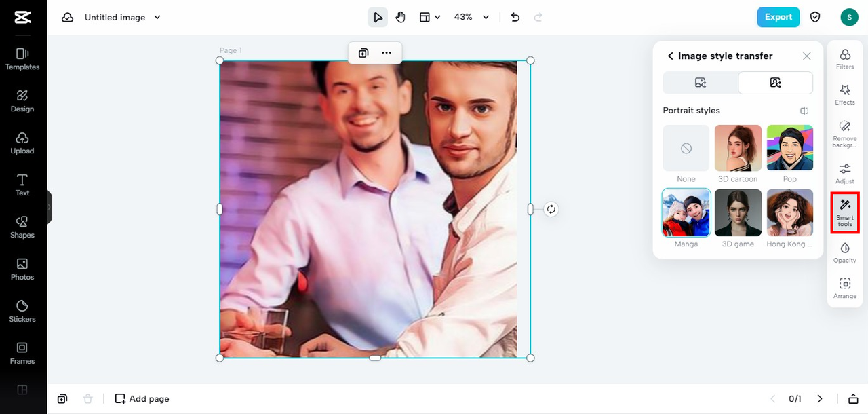Viewport: 868px width, 414px height.
Task: Activate the Select pointer tool
Action: pyautogui.click(x=378, y=18)
